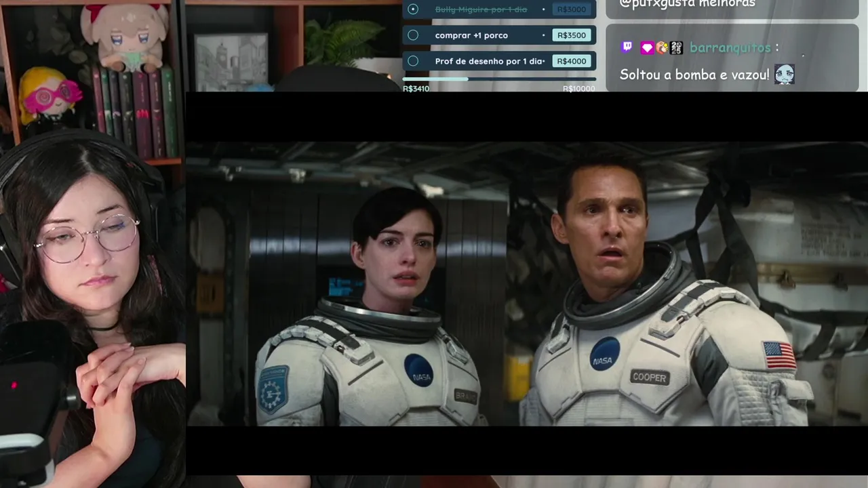Click the crying emote after 'vazou!'

(784, 75)
